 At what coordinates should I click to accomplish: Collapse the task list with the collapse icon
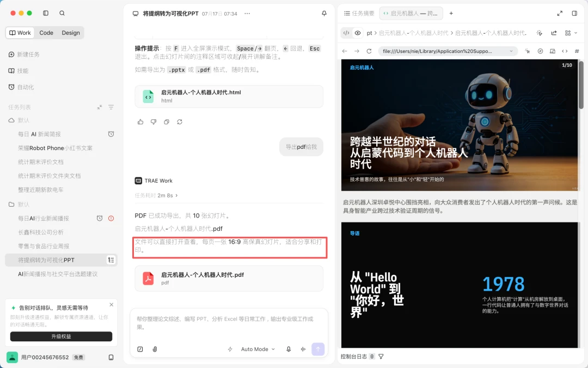pos(100,107)
